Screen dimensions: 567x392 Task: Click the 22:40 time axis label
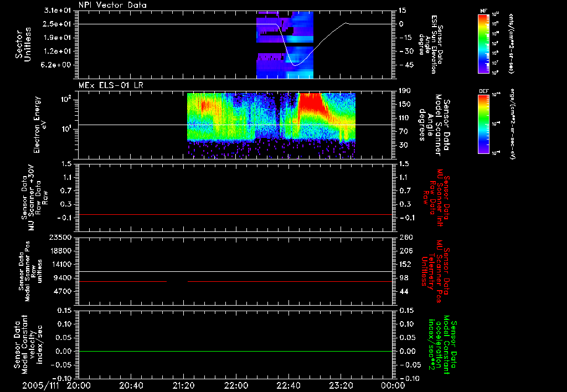tap(288, 385)
